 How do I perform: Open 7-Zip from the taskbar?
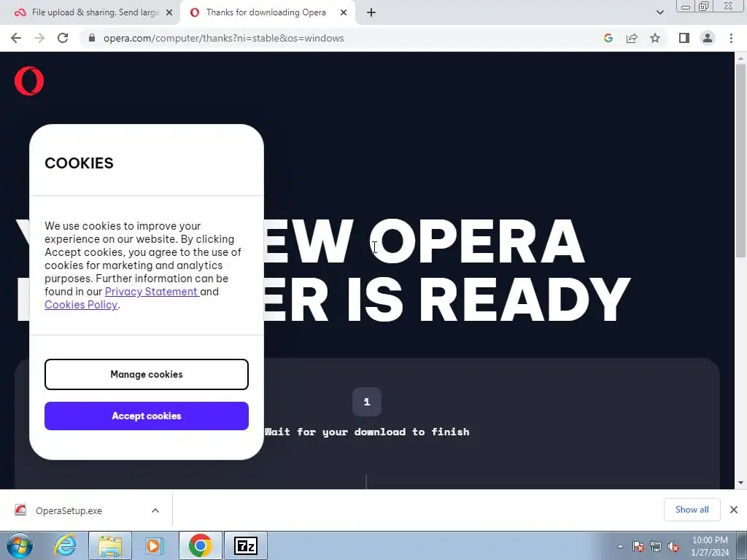click(x=246, y=545)
